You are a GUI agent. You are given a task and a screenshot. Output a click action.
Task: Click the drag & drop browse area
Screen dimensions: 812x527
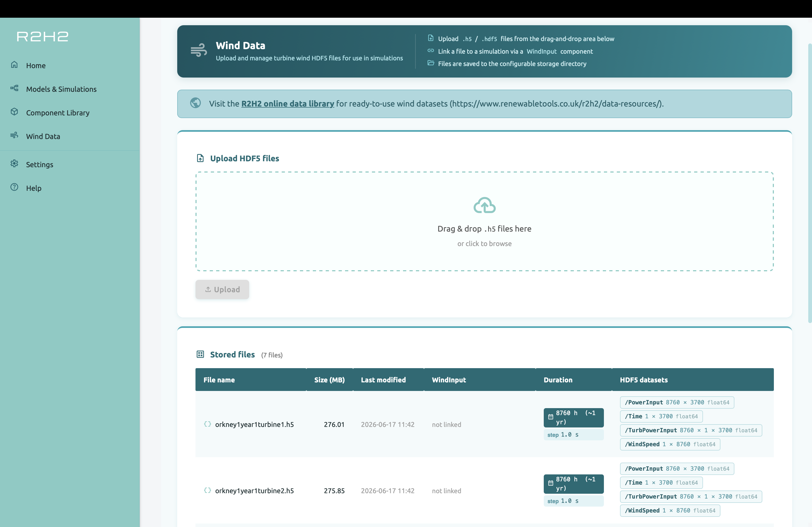pyautogui.click(x=484, y=222)
